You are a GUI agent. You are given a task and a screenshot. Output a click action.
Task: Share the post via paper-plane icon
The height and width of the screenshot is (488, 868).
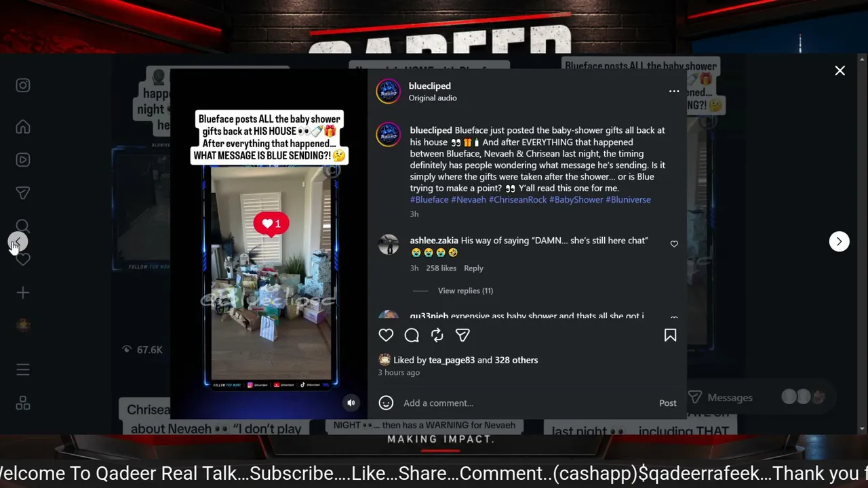(x=462, y=335)
